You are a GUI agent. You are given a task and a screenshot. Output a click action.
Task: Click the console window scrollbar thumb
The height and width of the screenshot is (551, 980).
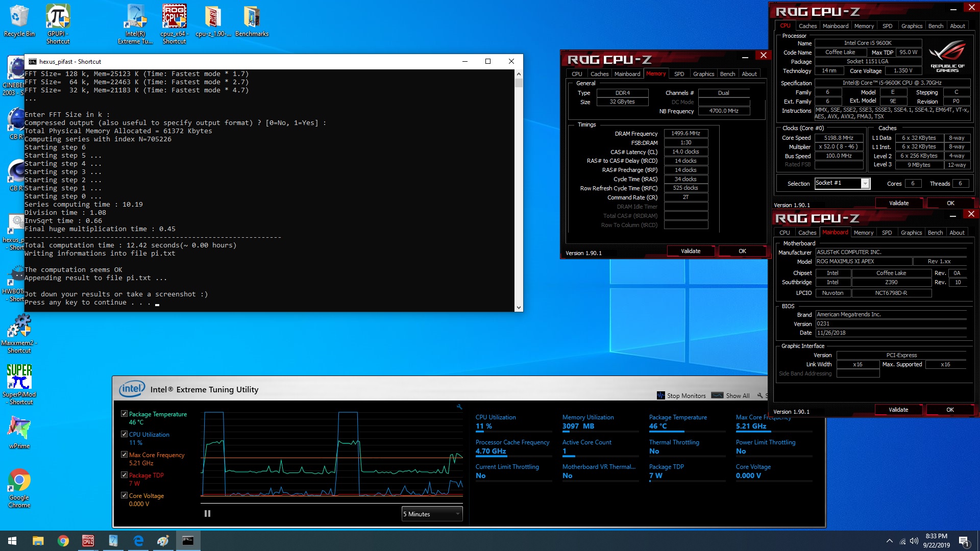(x=519, y=83)
